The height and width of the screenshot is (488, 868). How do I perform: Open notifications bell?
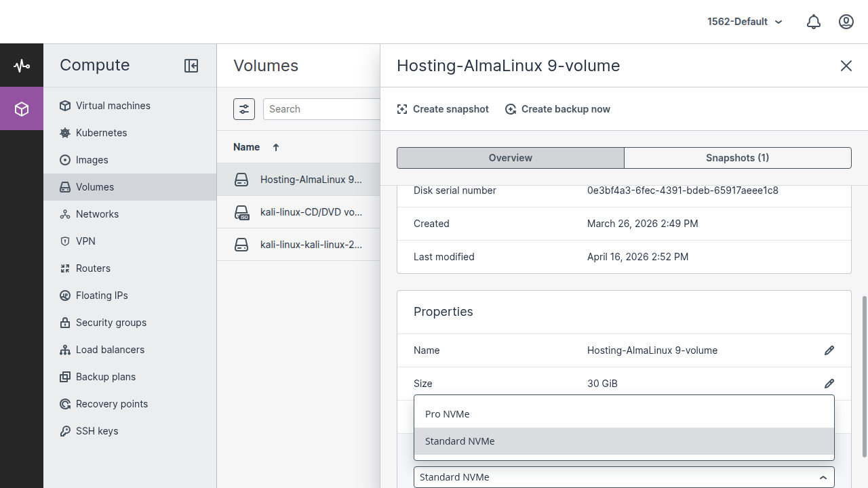pos(814,22)
